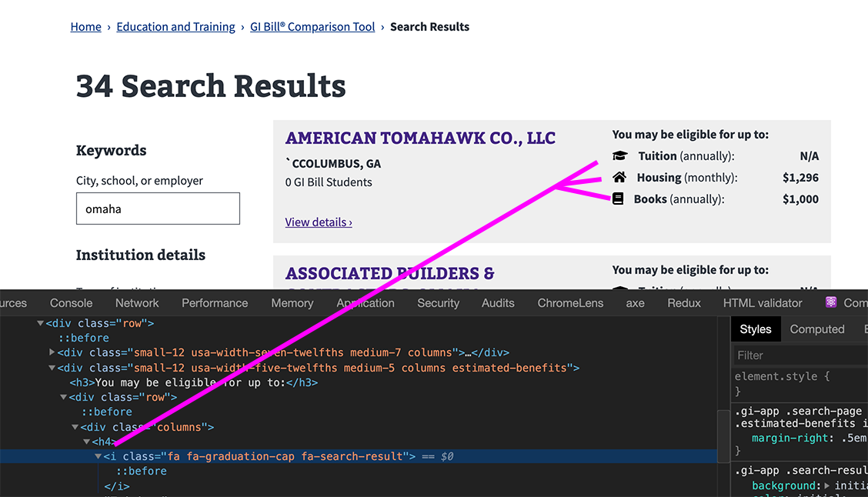Expand the seven-twelfths medium-7 columns div
The width and height of the screenshot is (868, 497).
click(x=52, y=352)
